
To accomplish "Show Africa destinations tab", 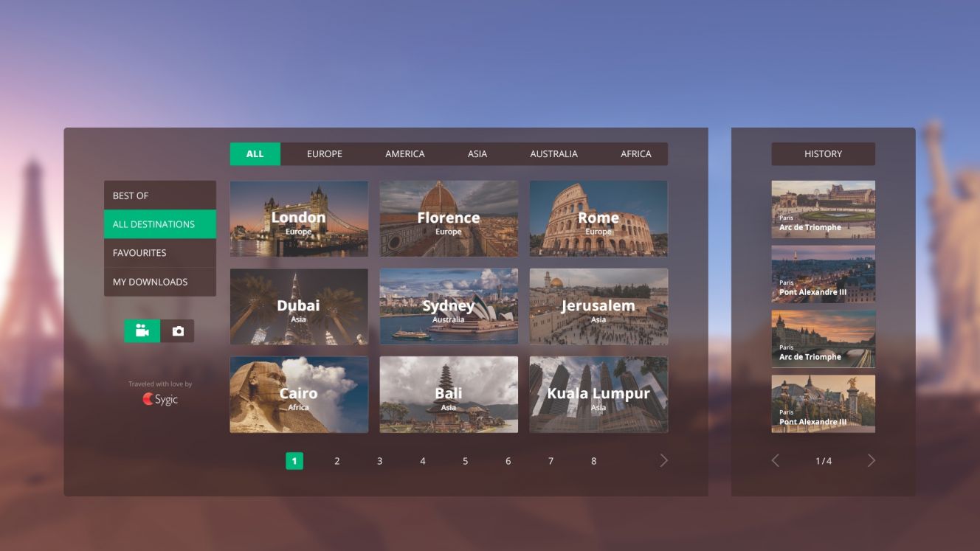I will [635, 154].
